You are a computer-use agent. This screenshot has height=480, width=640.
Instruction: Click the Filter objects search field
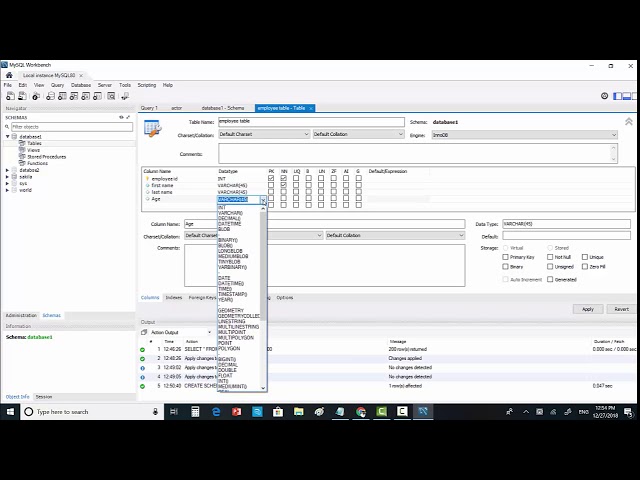point(72,127)
